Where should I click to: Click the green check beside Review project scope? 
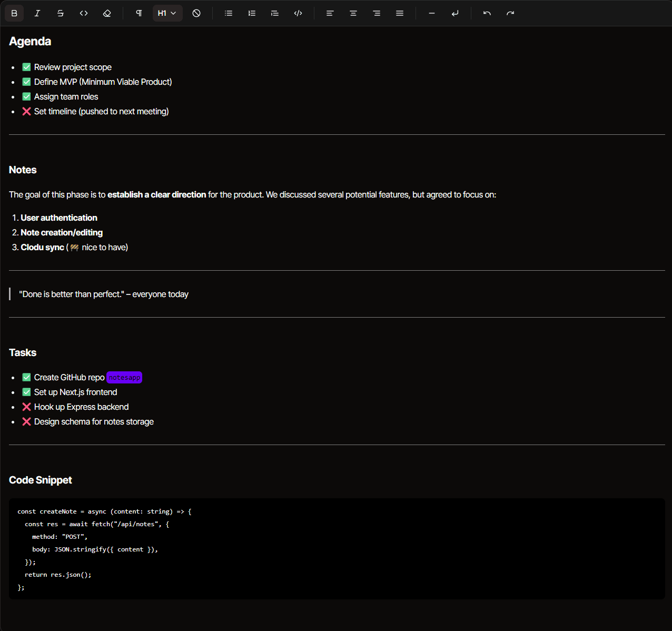coord(26,67)
